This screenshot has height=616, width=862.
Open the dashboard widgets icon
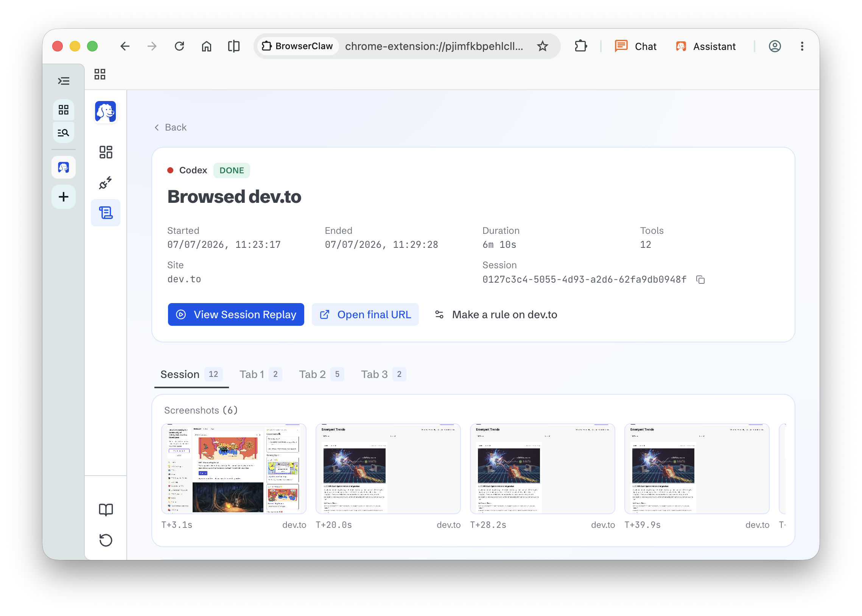coord(106,152)
